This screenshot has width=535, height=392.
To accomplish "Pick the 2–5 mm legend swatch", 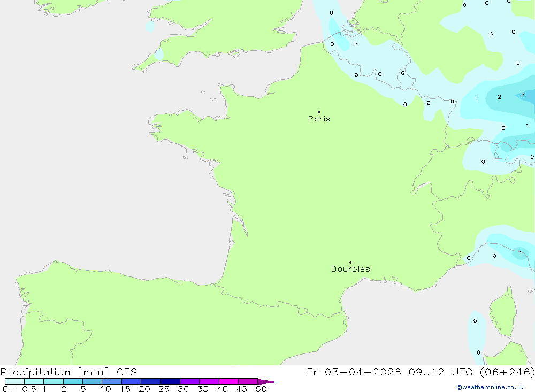I will 73,381.
